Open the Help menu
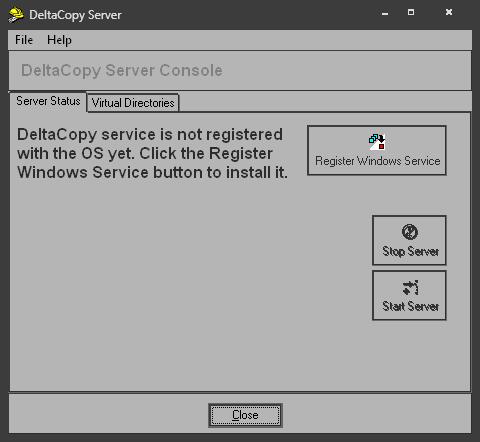Screen dimensions: 480x442 point(59,40)
